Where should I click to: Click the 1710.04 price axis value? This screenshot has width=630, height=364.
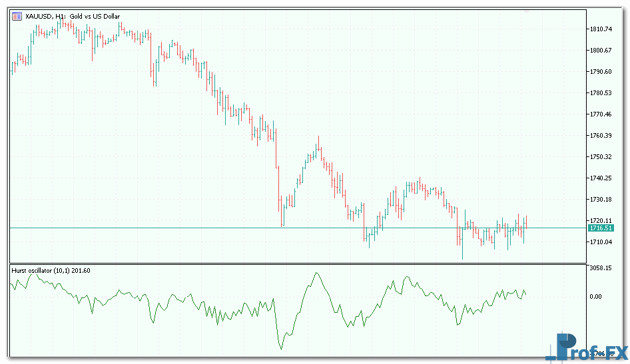click(x=600, y=242)
